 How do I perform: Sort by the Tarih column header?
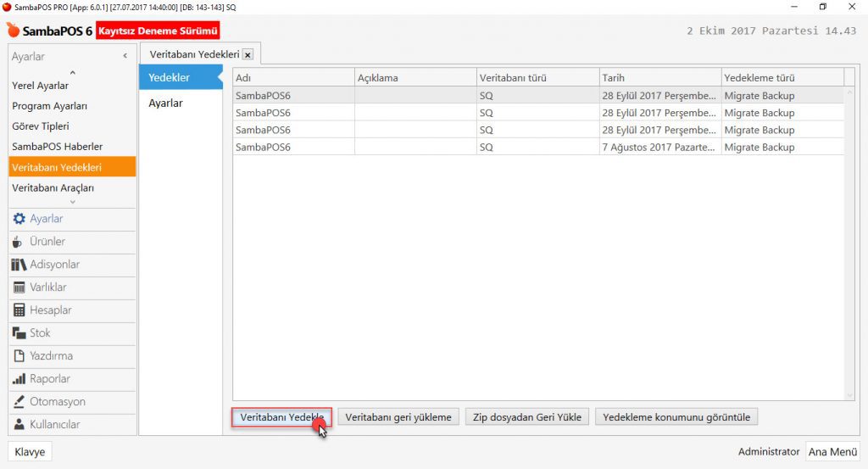coord(659,77)
